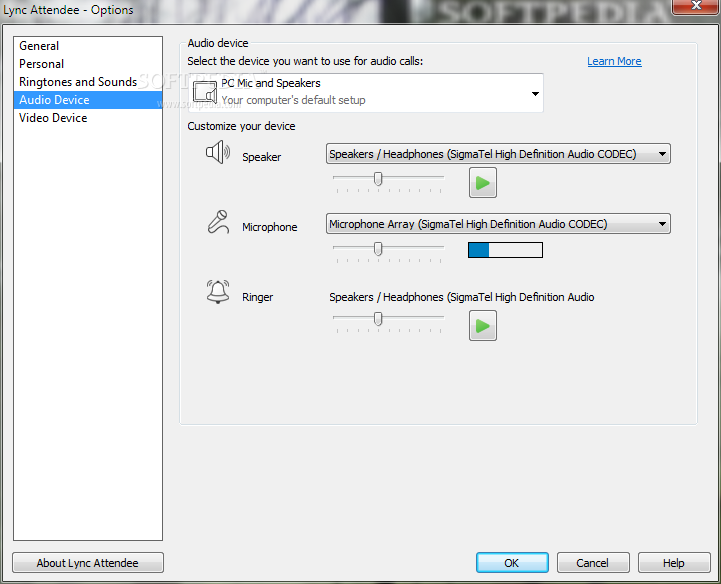The image size is (721, 584).
Task: Click the bell Ringer icon
Action: 218,292
